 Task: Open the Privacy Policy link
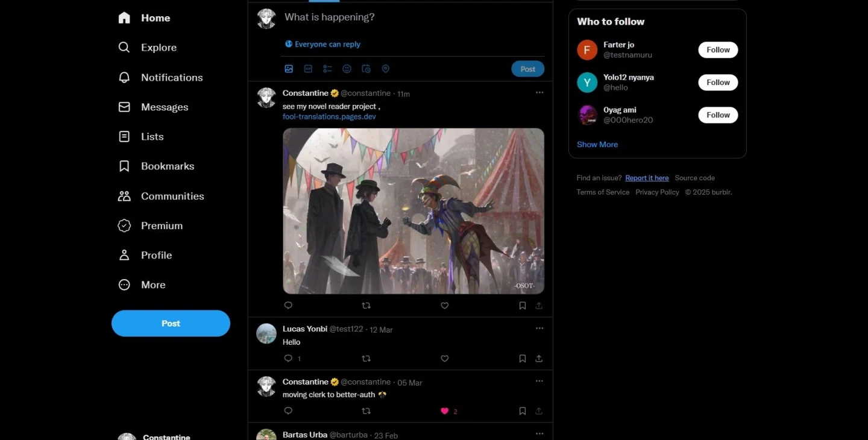[x=657, y=192]
